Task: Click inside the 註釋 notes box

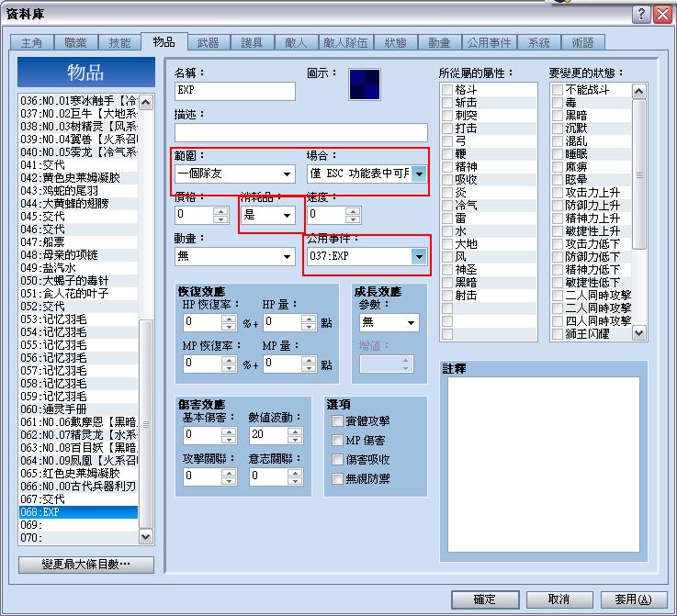Action: click(x=544, y=465)
